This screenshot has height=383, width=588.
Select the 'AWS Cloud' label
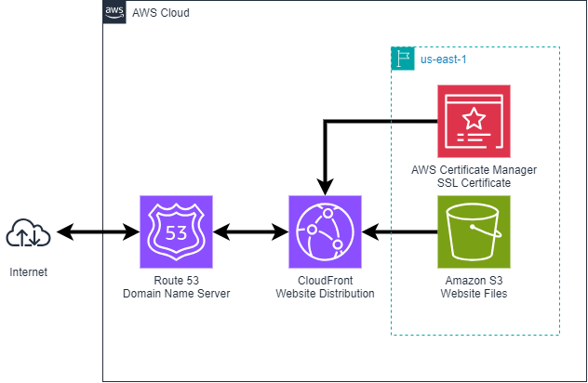click(x=161, y=13)
